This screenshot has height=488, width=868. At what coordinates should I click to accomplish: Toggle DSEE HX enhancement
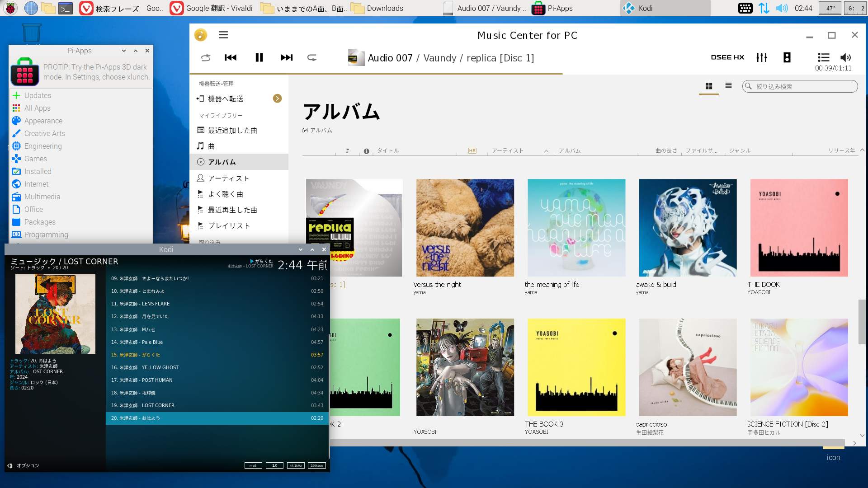point(727,57)
